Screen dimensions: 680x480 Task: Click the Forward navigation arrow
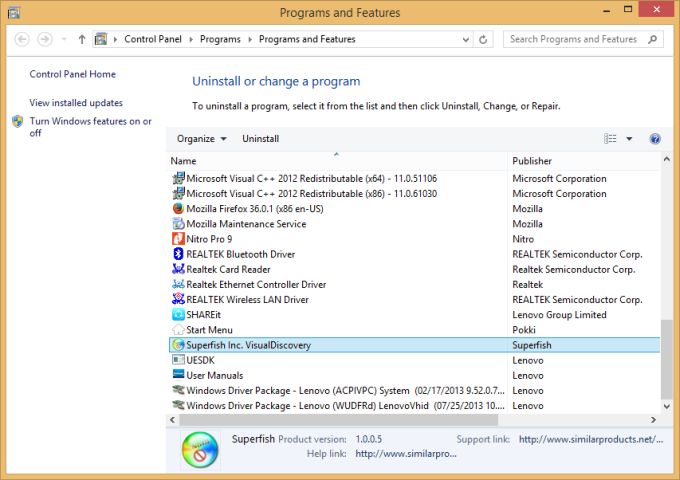click(x=45, y=39)
